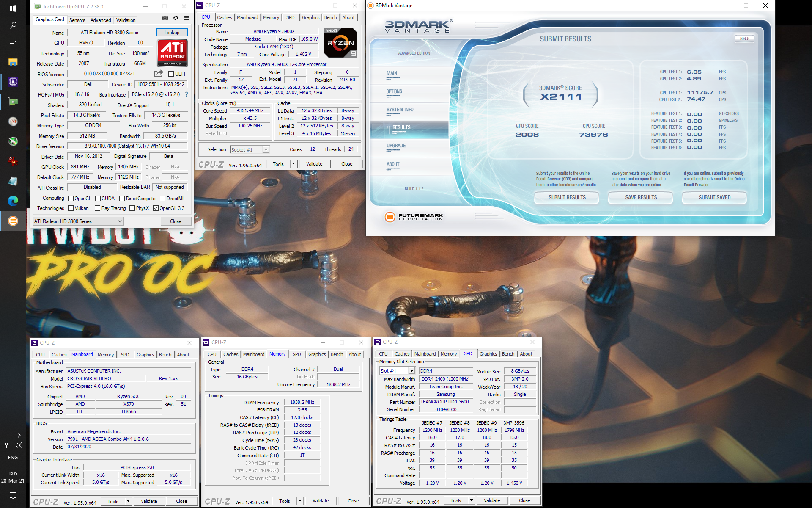Launch Microsoft Edge from the taskbar
This screenshot has width=812, height=508.
[13, 201]
